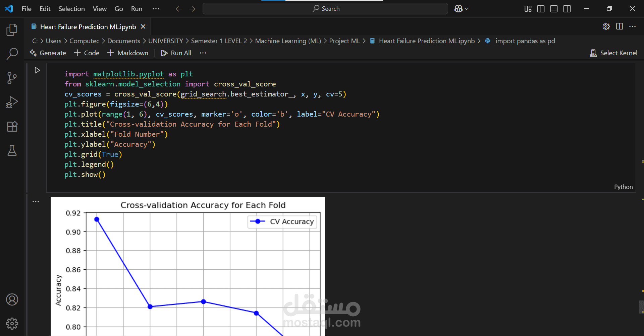Open the File menu

point(26,9)
